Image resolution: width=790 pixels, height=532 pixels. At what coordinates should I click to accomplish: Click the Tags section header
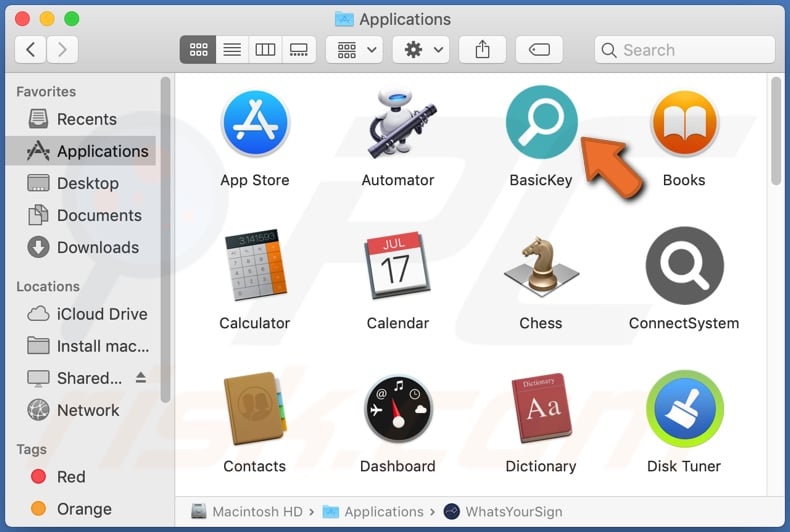click(x=31, y=449)
